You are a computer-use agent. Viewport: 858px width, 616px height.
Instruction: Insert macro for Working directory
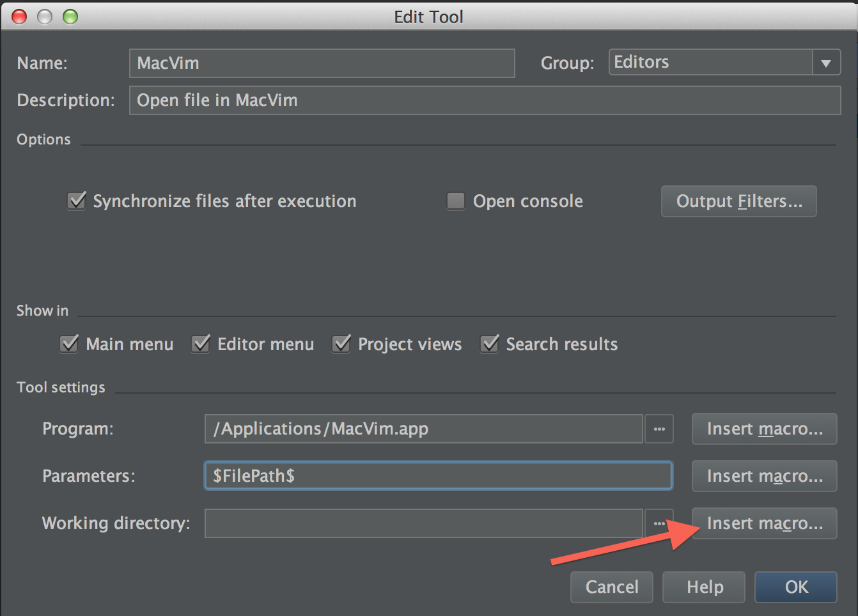(x=765, y=523)
